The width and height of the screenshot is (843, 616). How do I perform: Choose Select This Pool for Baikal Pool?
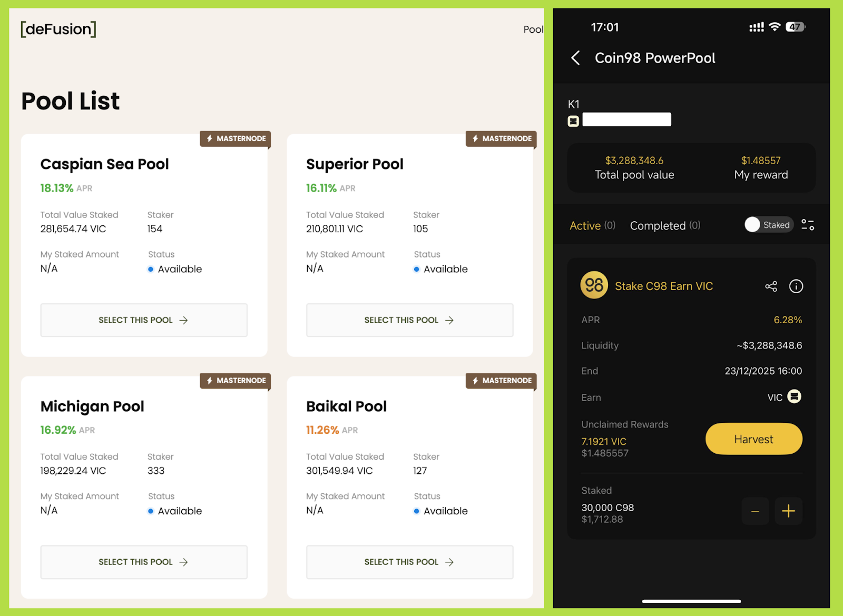[409, 562]
